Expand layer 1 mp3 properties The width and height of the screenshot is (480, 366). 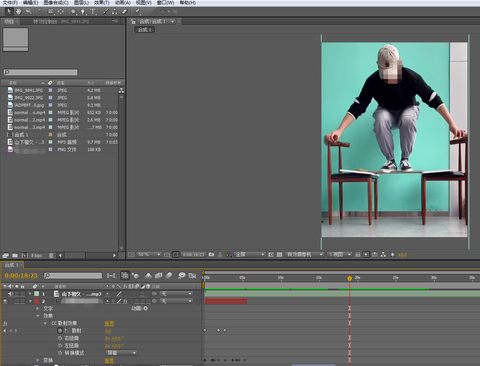(x=30, y=294)
